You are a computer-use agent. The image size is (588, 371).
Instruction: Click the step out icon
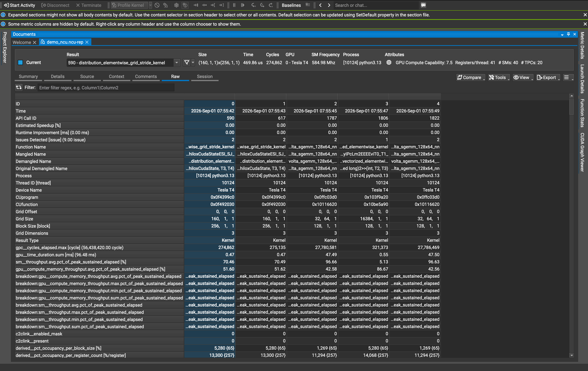pos(271,5)
